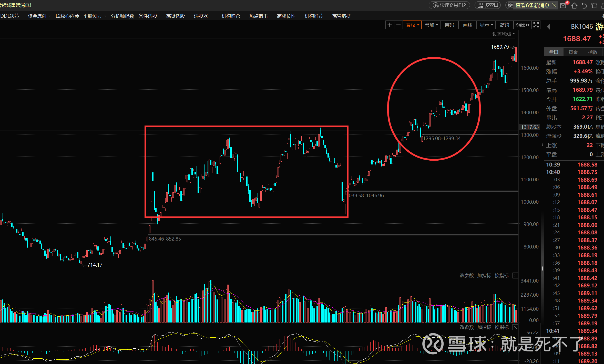Toggle 画线 drawing mode
This screenshot has width=604, height=364.
468,25
